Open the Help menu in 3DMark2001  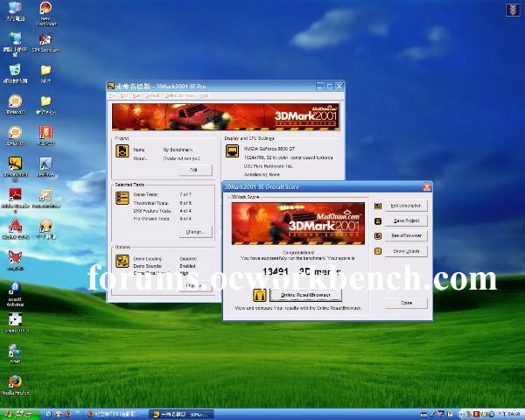point(204,95)
